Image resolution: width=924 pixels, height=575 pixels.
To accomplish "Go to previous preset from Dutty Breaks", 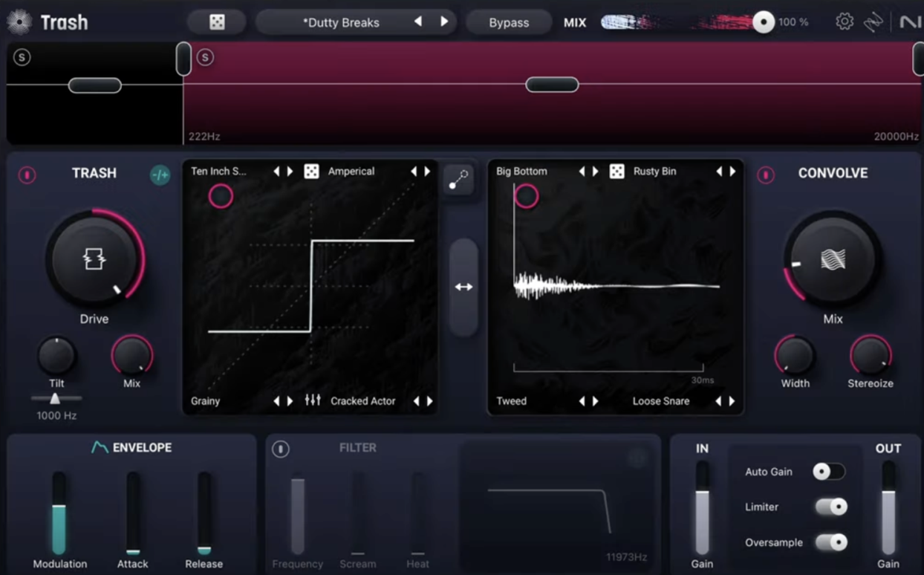I will (418, 22).
